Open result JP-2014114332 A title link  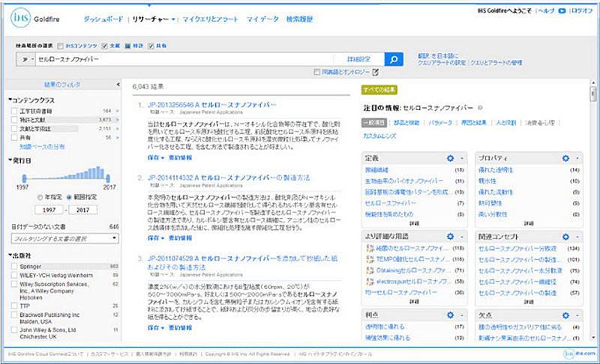tap(229, 178)
